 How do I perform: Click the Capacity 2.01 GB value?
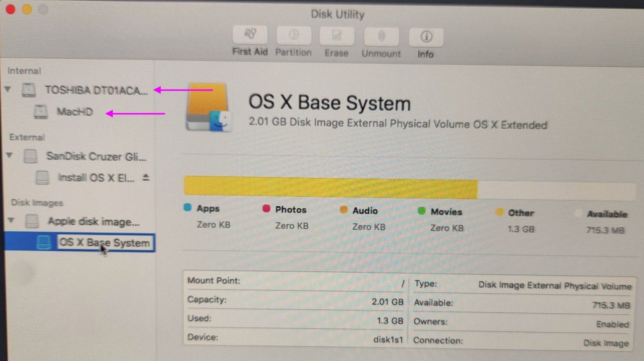pyautogui.click(x=387, y=302)
